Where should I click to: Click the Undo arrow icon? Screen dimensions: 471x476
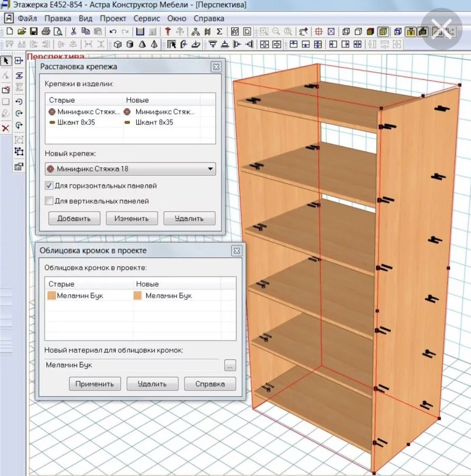coord(112,32)
